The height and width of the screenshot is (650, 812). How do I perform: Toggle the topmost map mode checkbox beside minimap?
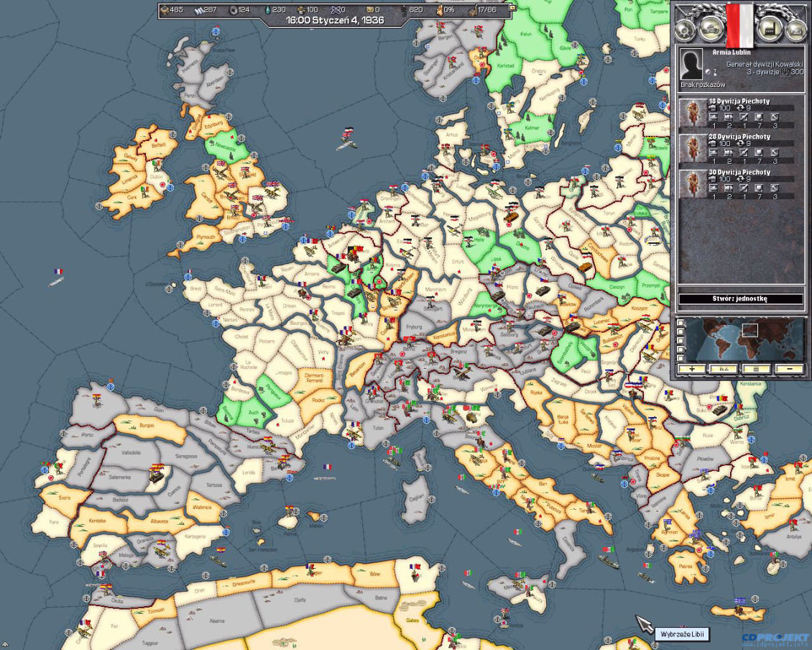680,323
